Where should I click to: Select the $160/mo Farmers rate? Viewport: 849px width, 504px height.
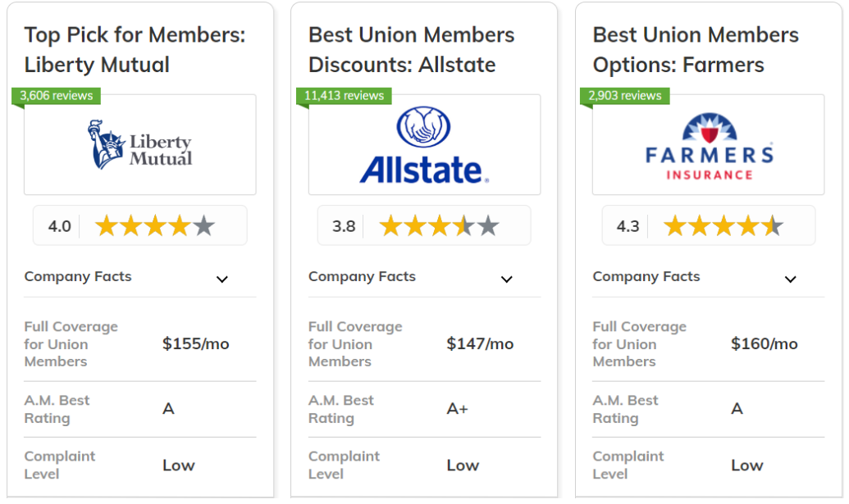764,344
